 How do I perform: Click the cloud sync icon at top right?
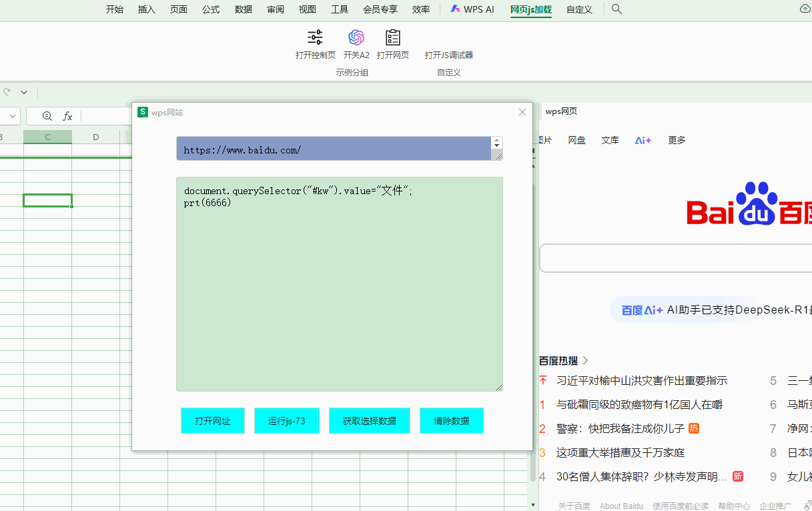click(805, 9)
